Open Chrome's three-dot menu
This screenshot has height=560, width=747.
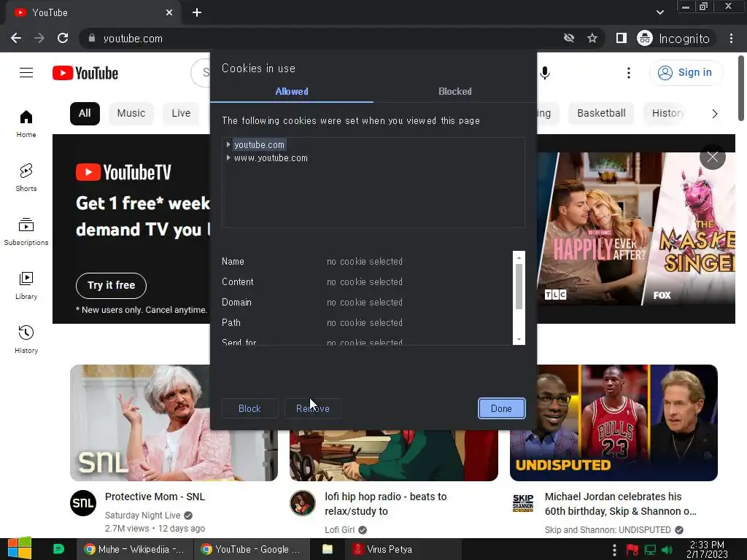point(731,38)
